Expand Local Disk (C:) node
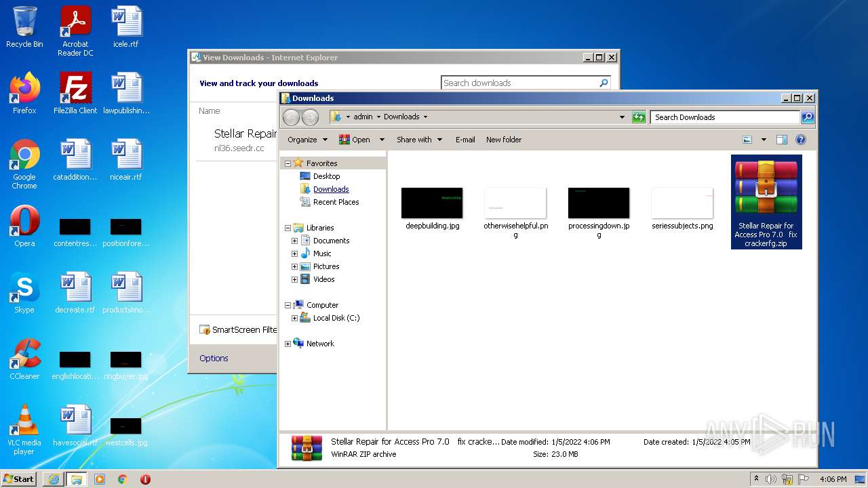Image resolution: width=868 pixels, height=488 pixels. click(294, 318)
